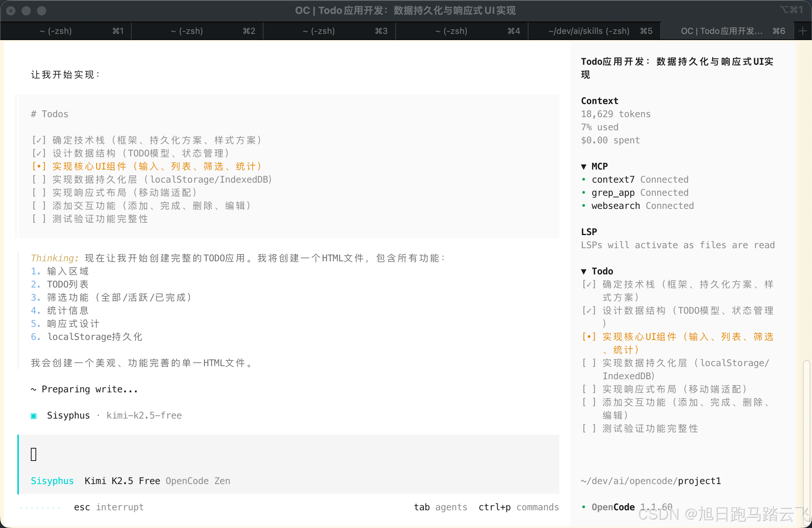Click Context section heading
The height and width of the screenshot is (528, 812).
599,101
